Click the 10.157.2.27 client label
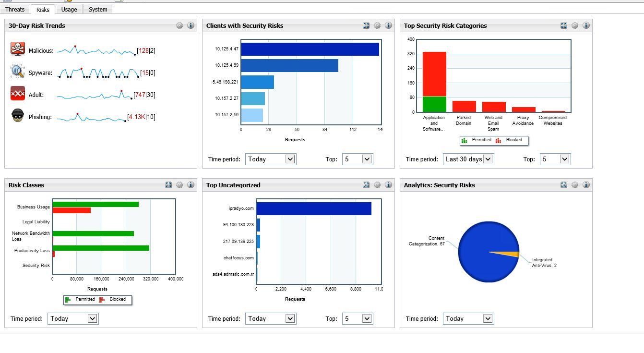Image resolution: width=644 pixels, height=353 pixels. (227, 98)
